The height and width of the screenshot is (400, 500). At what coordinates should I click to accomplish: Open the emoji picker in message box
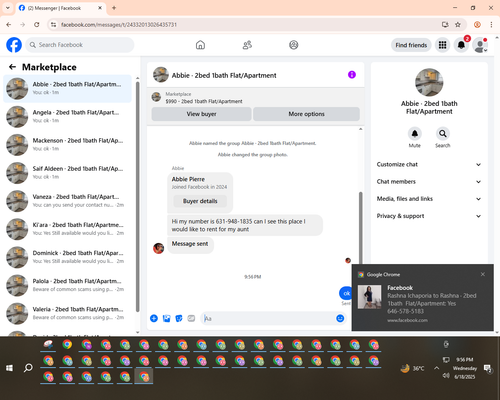tap(340, 318)
